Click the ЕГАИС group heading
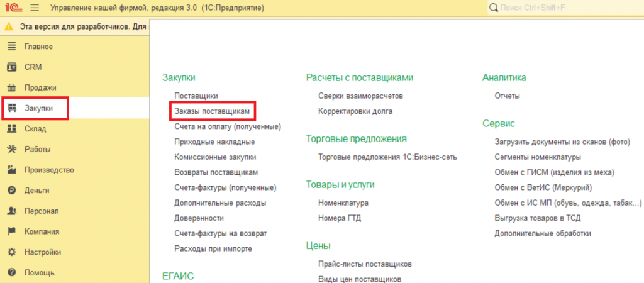The width and height of the screenshot is (644, 283). tap(178, 275)
